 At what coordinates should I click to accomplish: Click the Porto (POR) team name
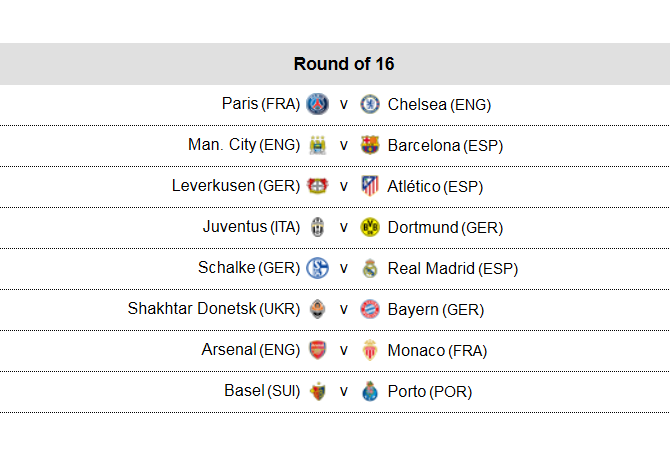pyautogui.click(x=429, y=392)
